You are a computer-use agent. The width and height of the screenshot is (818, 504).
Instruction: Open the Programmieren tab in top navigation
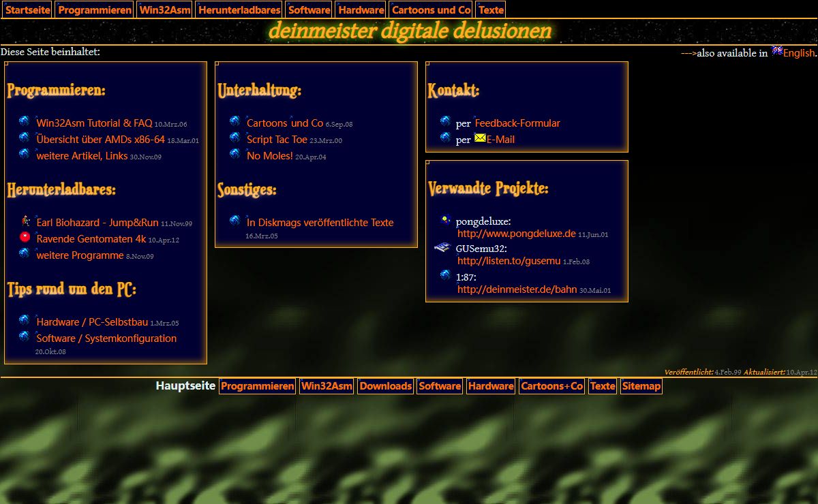pos(95,10)
